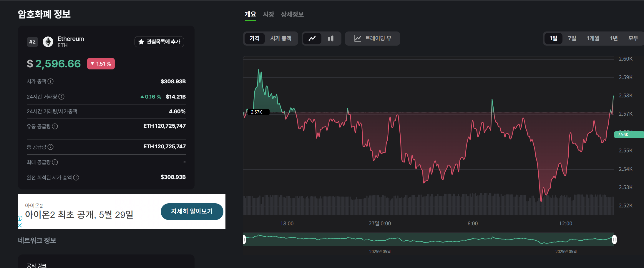Click the 0.16 % volume change indicator
Image resolution: width=644 pixels, height=268 pixels.
pyautogui.click(x=151, y=96)
